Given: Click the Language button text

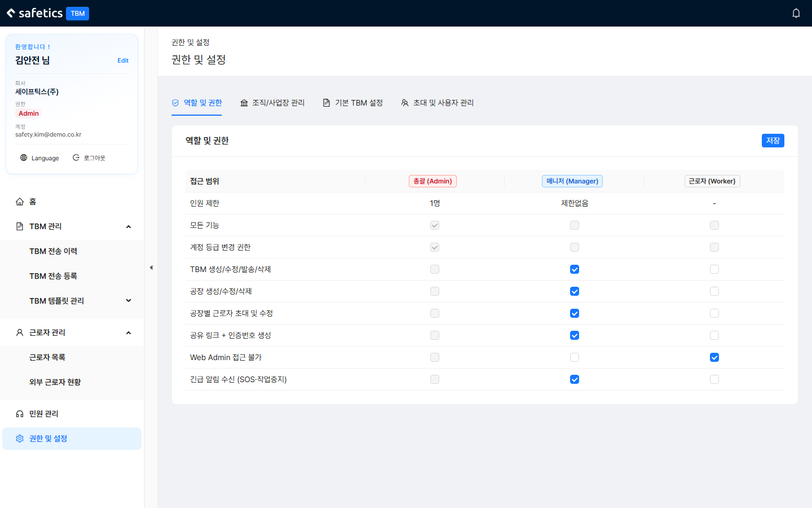Looking at the screenshot, I should pos(45,158).
